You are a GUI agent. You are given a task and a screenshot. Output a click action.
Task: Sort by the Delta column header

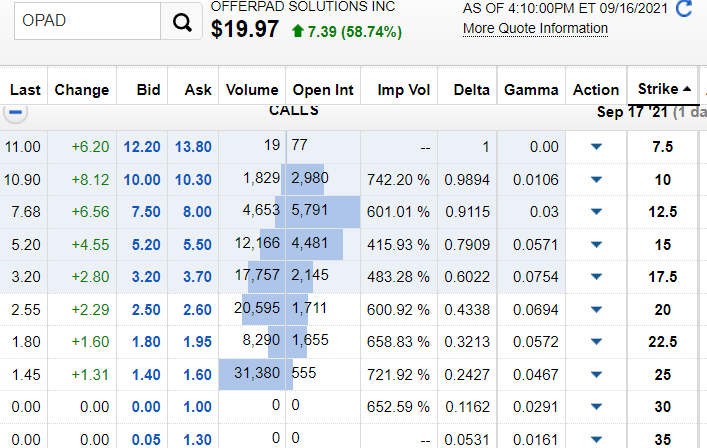(471, 90)
